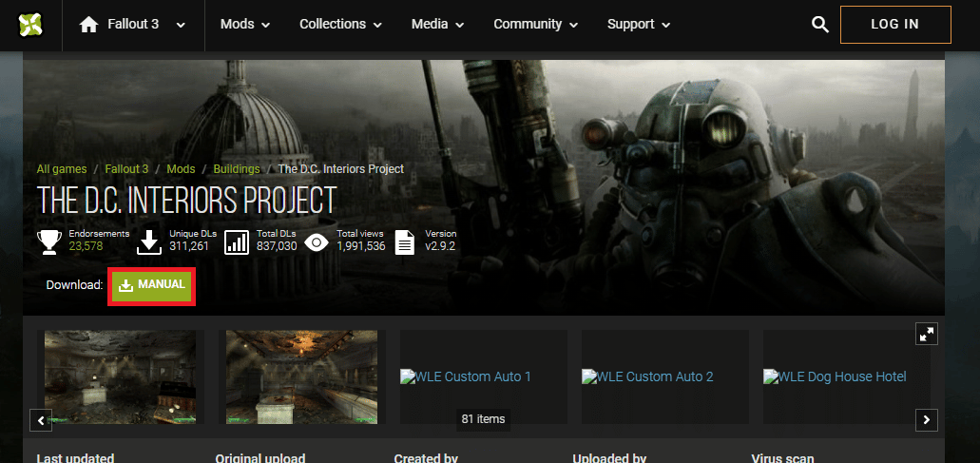Image resolution: width=980 pixels, height=463 pixels.
Task: Click the v2.9.2 version text
Action: click(x=440, y=246)
